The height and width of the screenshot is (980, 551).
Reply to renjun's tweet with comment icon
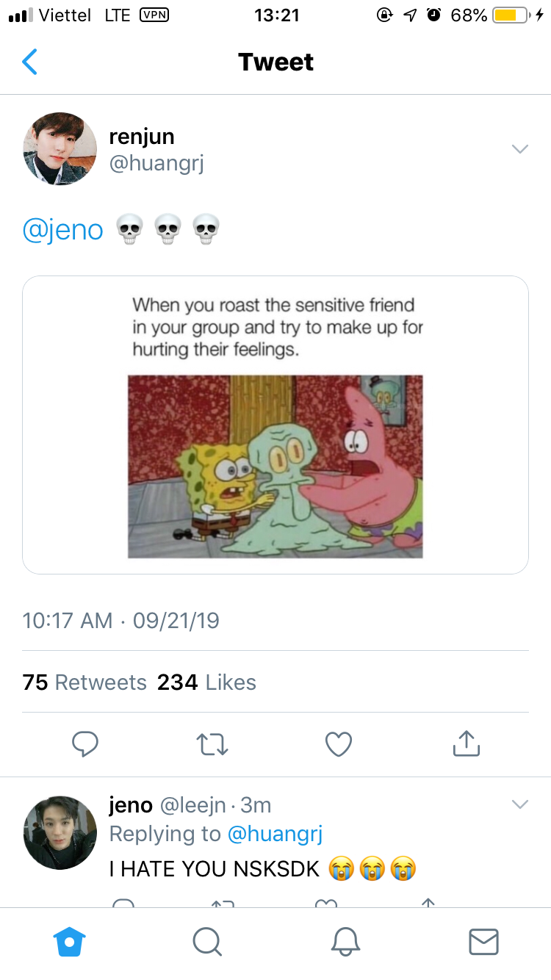click(x=85, y=743)
